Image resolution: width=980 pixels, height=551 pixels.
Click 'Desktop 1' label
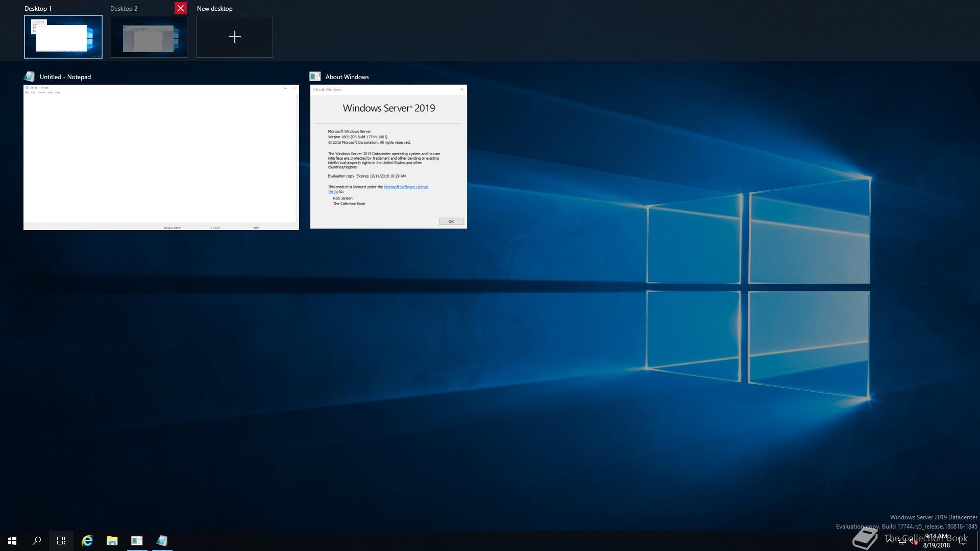[38, 9]
